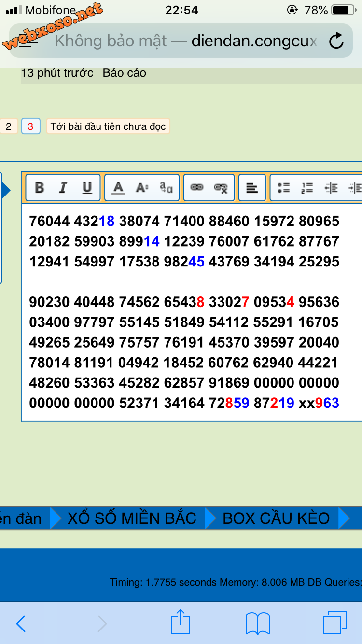Screen dimensions: 362x644
Task: Click the number 65438 in editor
Action: pyautogui.click(x=184, y=302)
